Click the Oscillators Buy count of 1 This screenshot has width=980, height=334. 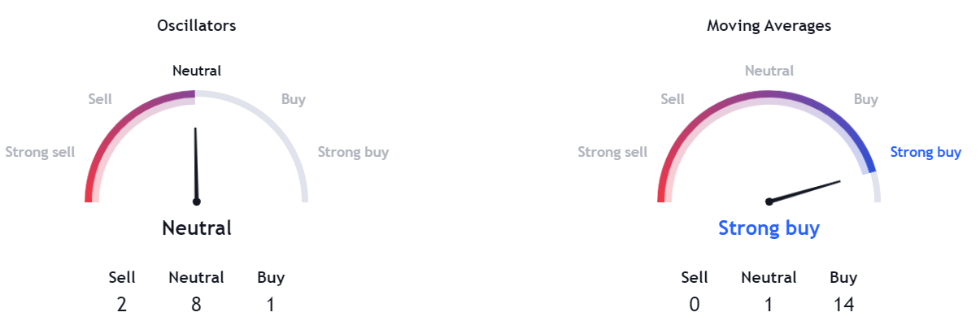(x=271, y=304)
